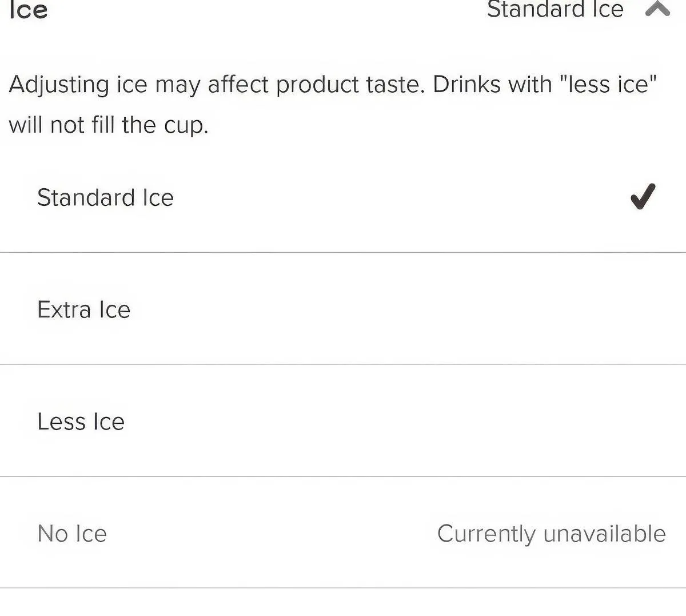The width and height of the screenshot is (686, 616).
Task: Open the Standard Ice selected value in header
Action: pos(555,9)
